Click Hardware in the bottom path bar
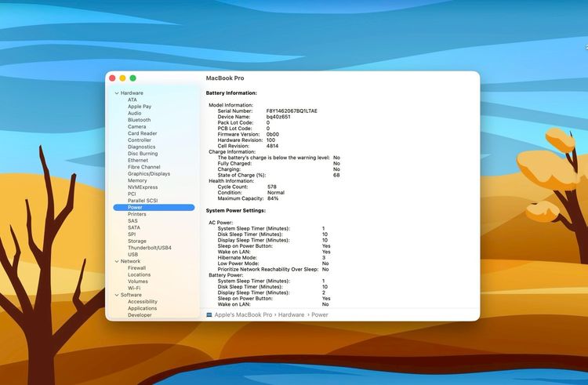 [x=291, y=314]
